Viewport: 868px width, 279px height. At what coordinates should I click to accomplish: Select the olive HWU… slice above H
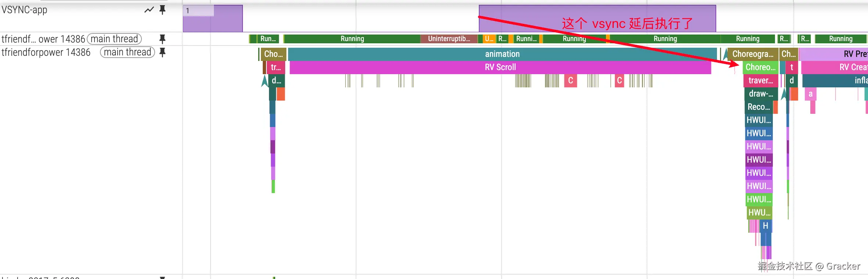760,213
